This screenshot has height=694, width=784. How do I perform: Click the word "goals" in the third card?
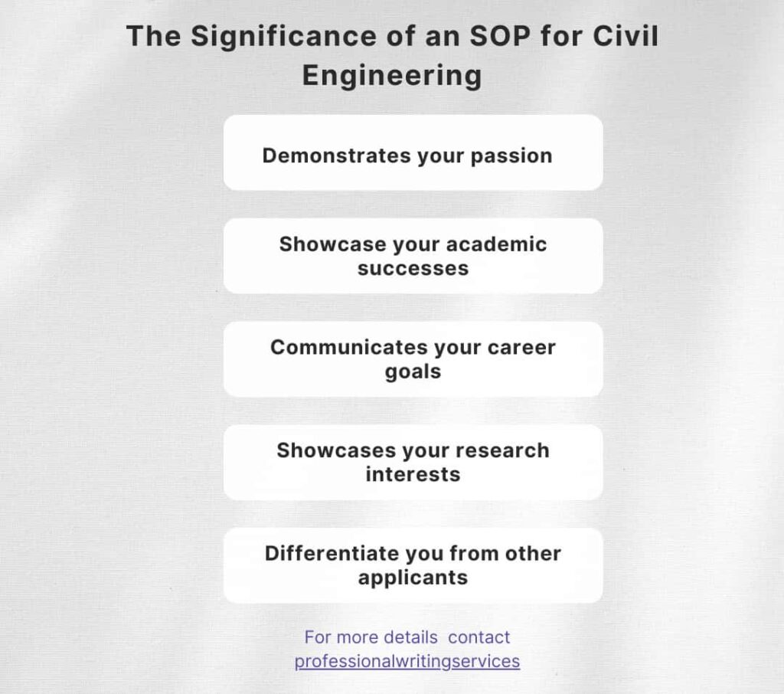pyautogui.click(x=413, y=372)
